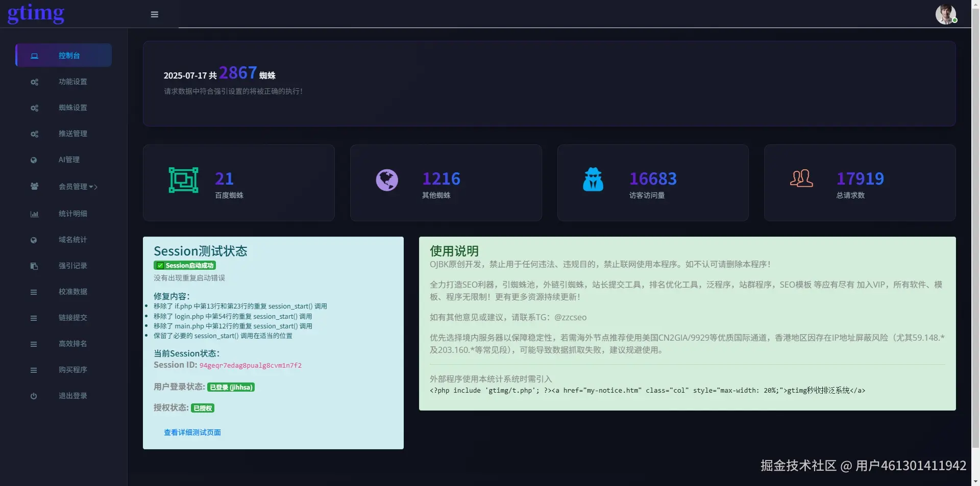The image size is (980, 486).
Task: Click the 强引记录 copy icon
Action: [x=34, y=266]
